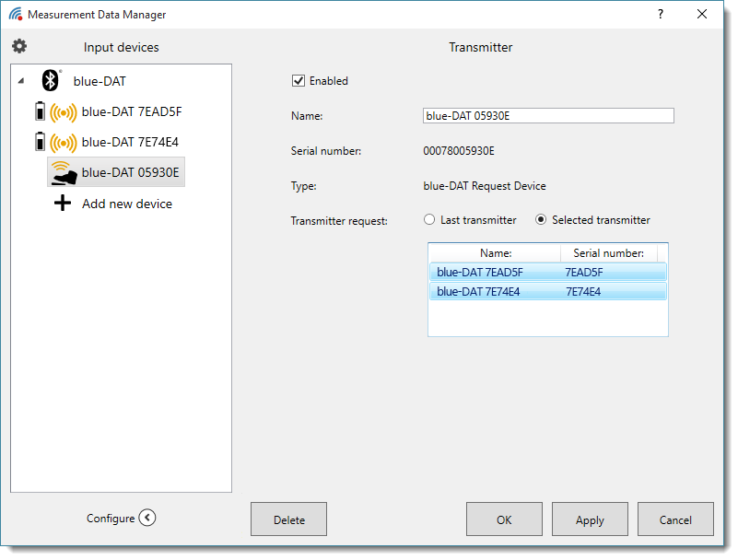Sort by Serial number column header
Screen dimensions: 738x560
(x=608, y=253)
